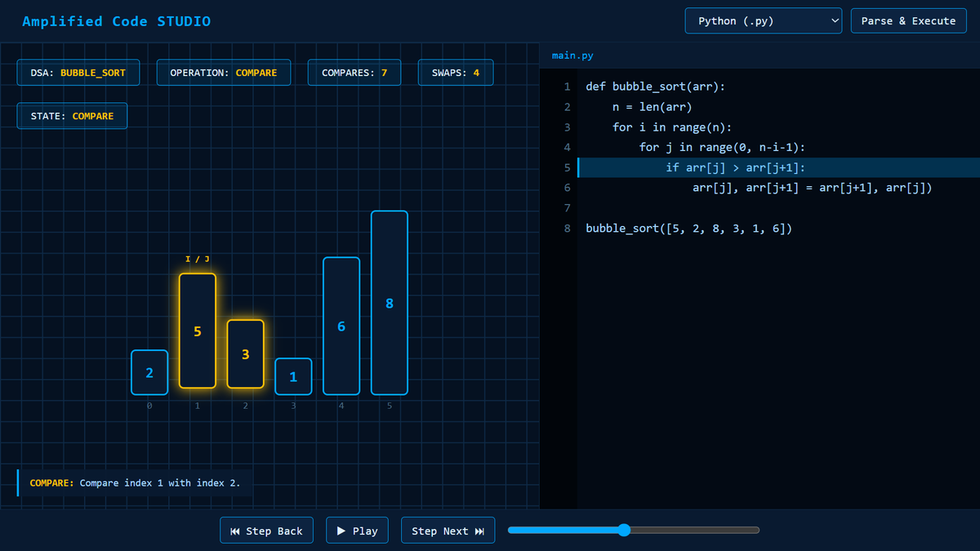Viewport: 980px width, 551px height.
Task: Click code line for j in range(0, n-i-1):
Action: coord(722,147)
